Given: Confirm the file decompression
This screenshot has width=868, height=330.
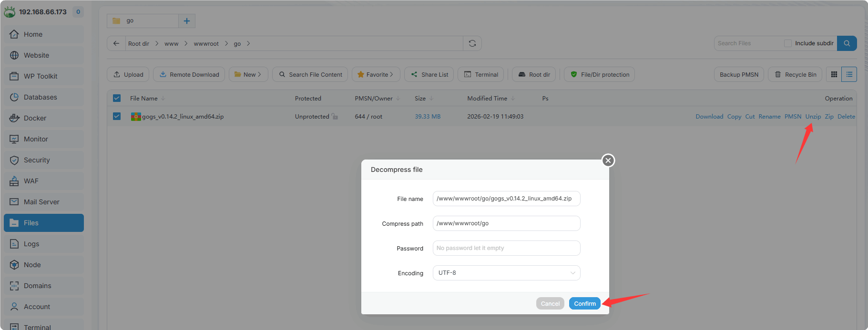Looking at the screenshot, I should coord(584,303).
